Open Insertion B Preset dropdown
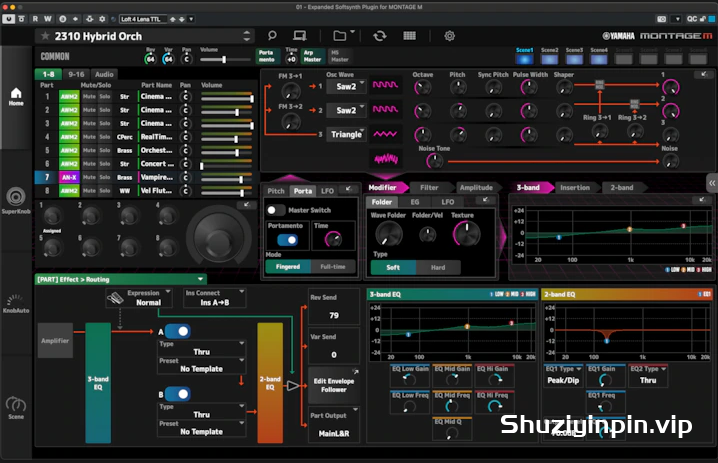The width and height of the screenshot is (718, 463). click(201, 428)
